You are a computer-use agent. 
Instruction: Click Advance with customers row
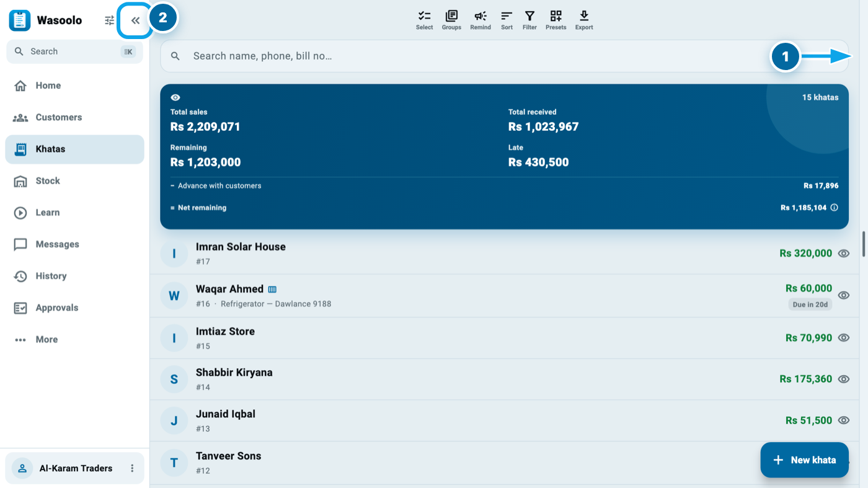coord(504,186)
